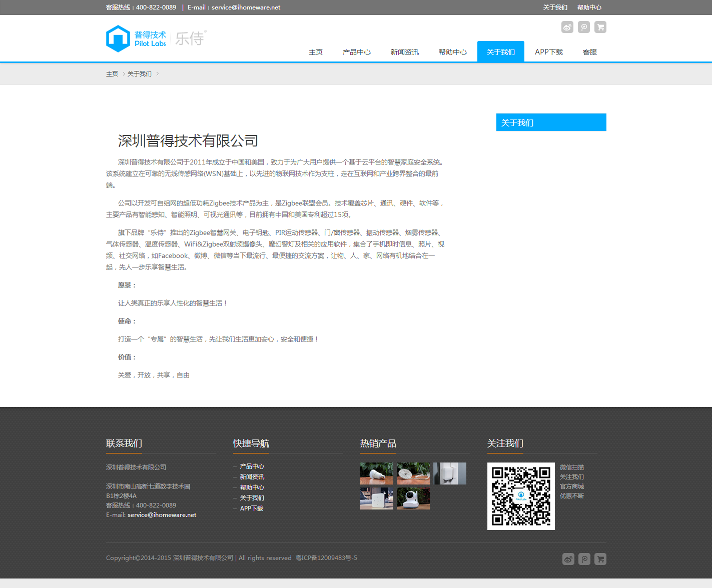
Task: View the door sensor product thumbnail
Action: [449, 473]
